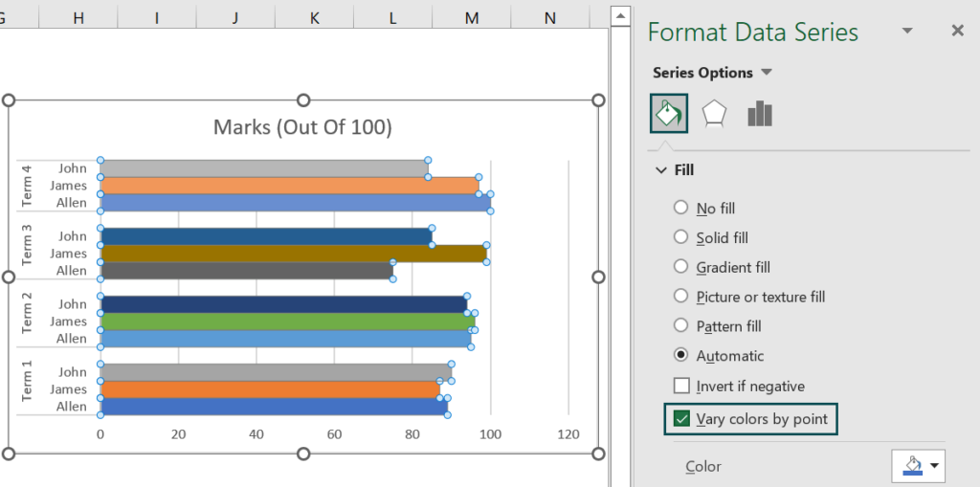Viewport: 980px width, 487px height.
Task: Select the Gradient fill option
Action: click(680, 266)
